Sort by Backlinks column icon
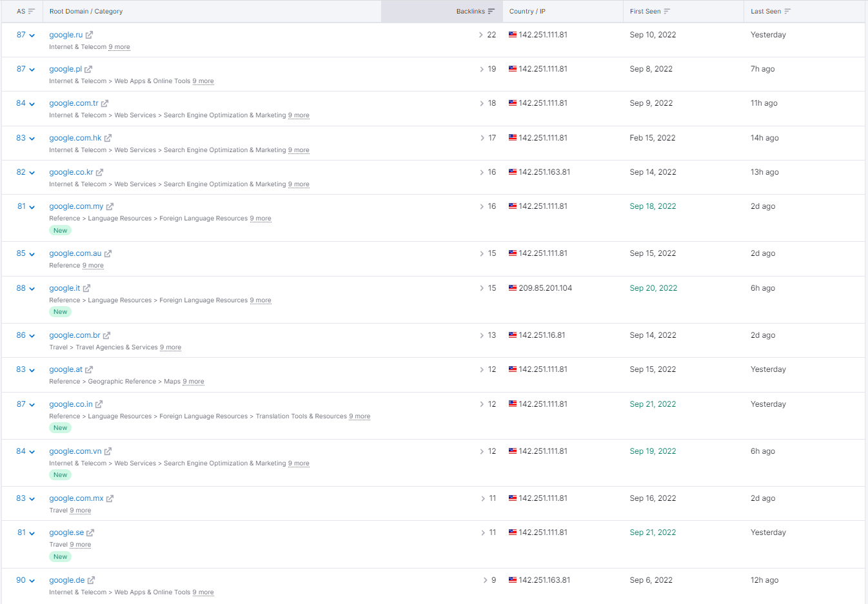The width and height of the screenshot is (868, 604). pyautogui.click(x=491, y=12)
